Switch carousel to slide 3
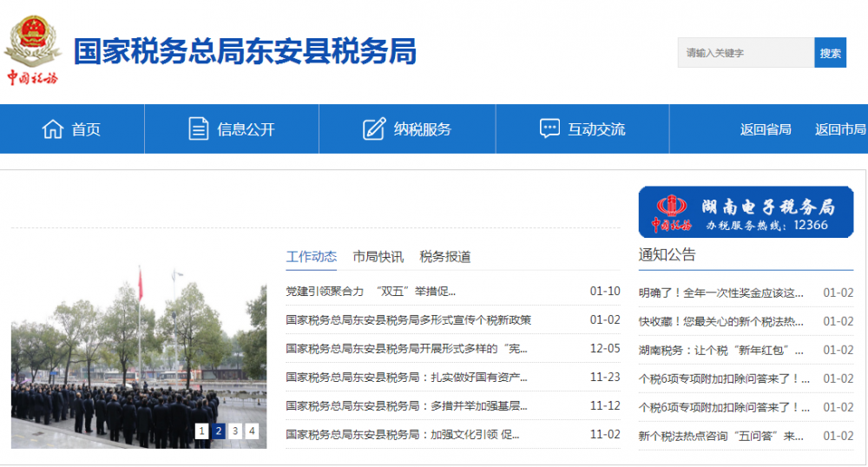Viewport: 868px width, 467px height. pyautogui.click(x=235, y=431)
